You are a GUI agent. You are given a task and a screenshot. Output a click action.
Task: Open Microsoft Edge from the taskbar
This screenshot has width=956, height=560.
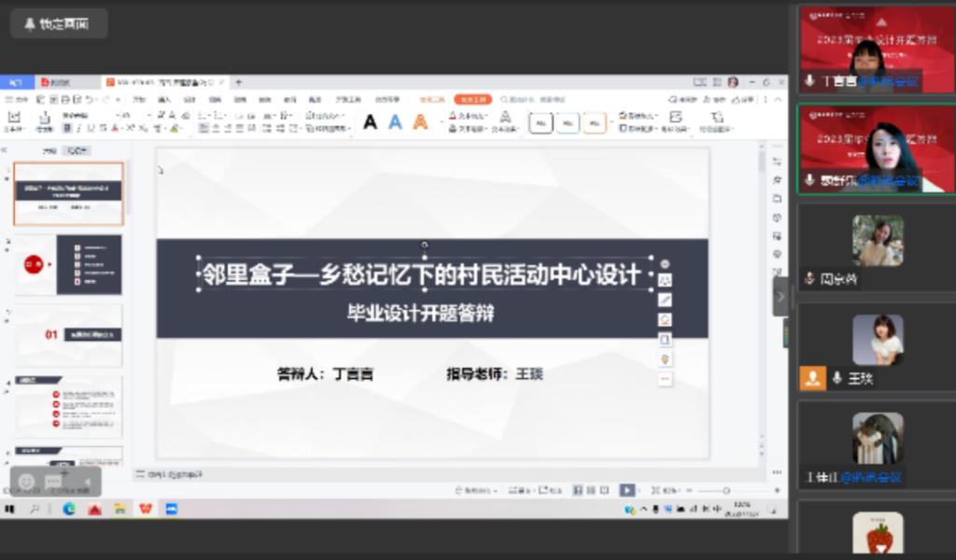[x=69, y=509]
